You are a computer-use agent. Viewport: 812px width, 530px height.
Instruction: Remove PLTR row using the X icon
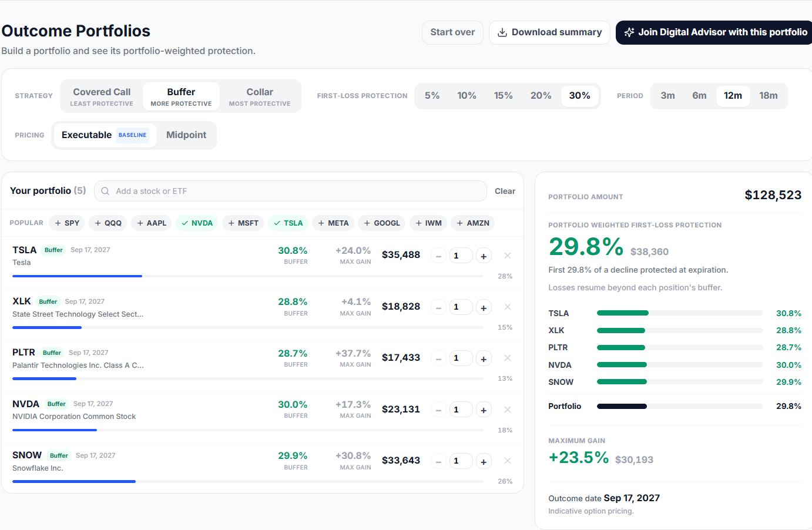coord(508,358)
